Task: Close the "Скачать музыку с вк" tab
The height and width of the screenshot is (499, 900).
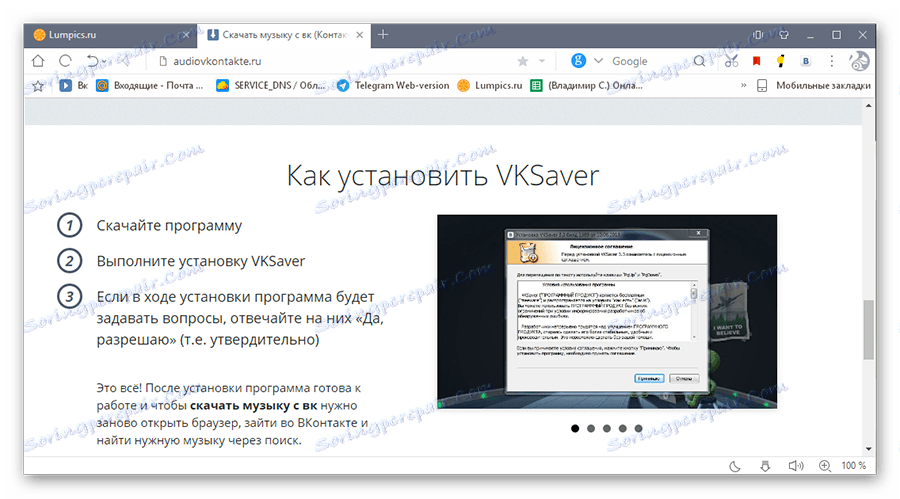Action: coord(359,35)
